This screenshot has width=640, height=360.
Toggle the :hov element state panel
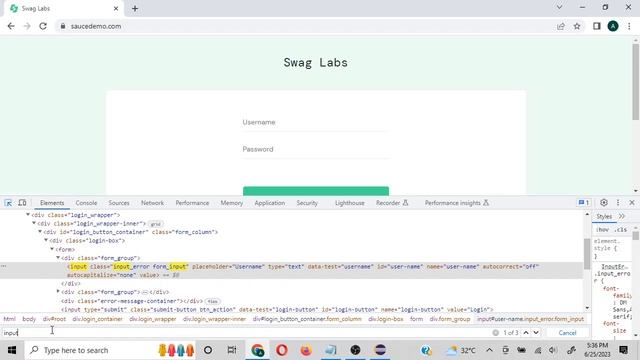coord(602,230)
